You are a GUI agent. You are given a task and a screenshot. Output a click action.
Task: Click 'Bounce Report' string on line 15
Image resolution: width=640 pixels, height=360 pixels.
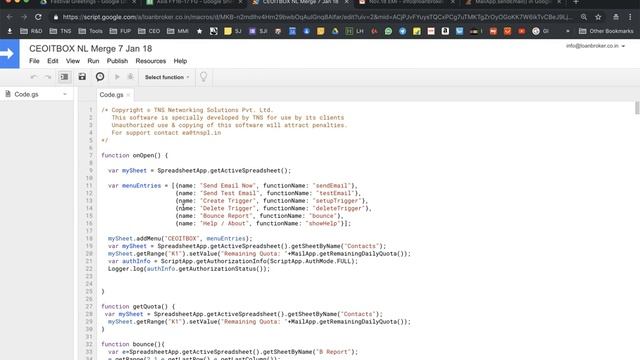226,216
